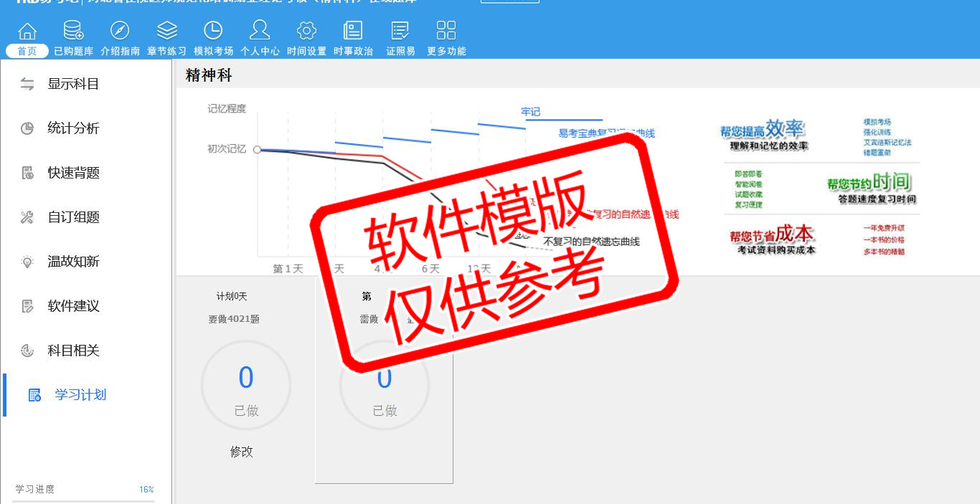This screenshot has height=504, width=980.
Task: Open the 已购题库 database icon
Action: (73, 32)
